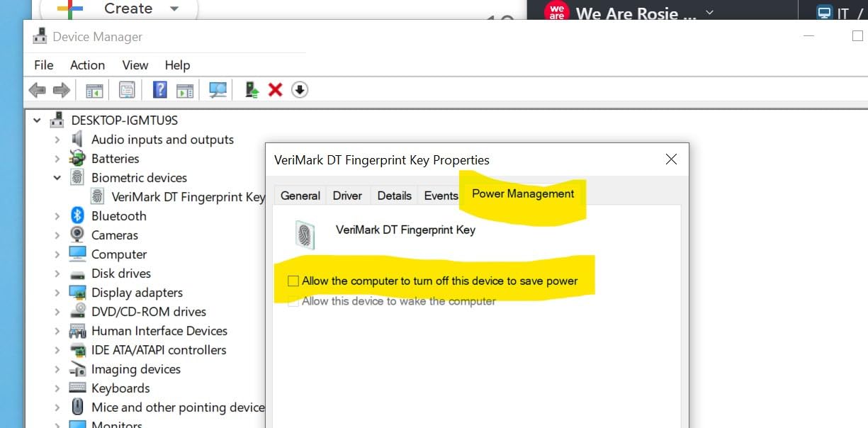The height and width of the screenshot is (428, 868).
Task: Click the Show/Hide Console Tree icon
Action: click(x=94, y=90)
